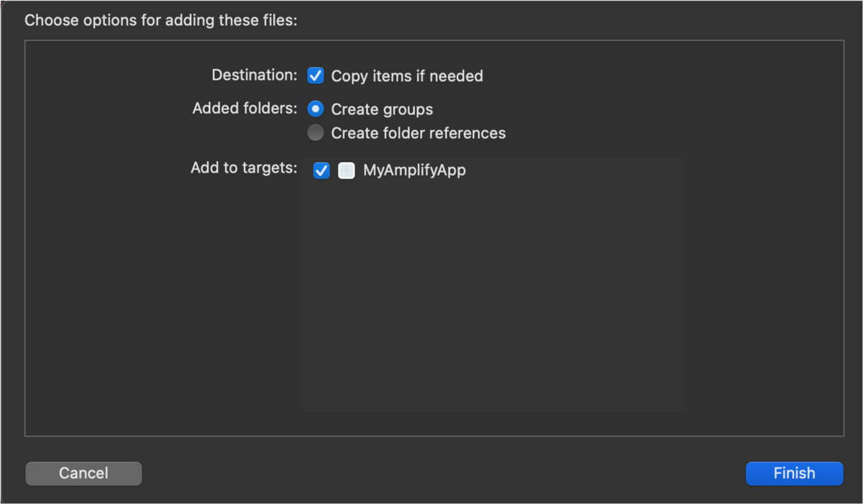Viewport: 863px width, 504px height.
Task: Click blank dialog area between Cancel and Finish
Action: click(x=442, y=473)
